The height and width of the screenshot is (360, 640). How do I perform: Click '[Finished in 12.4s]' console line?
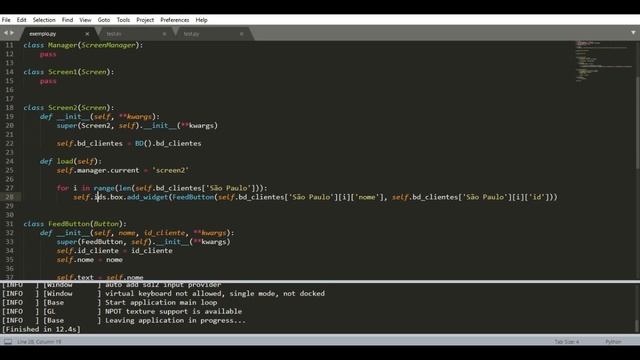[x=41, y=329]
